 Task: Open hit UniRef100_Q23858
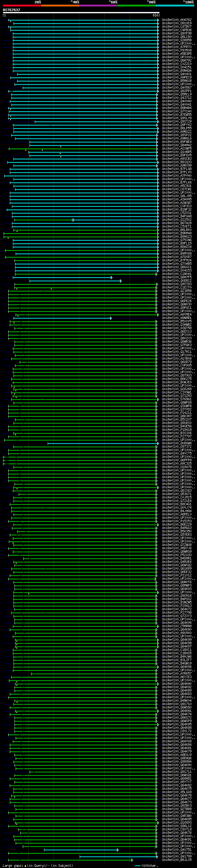coord(177,291)
